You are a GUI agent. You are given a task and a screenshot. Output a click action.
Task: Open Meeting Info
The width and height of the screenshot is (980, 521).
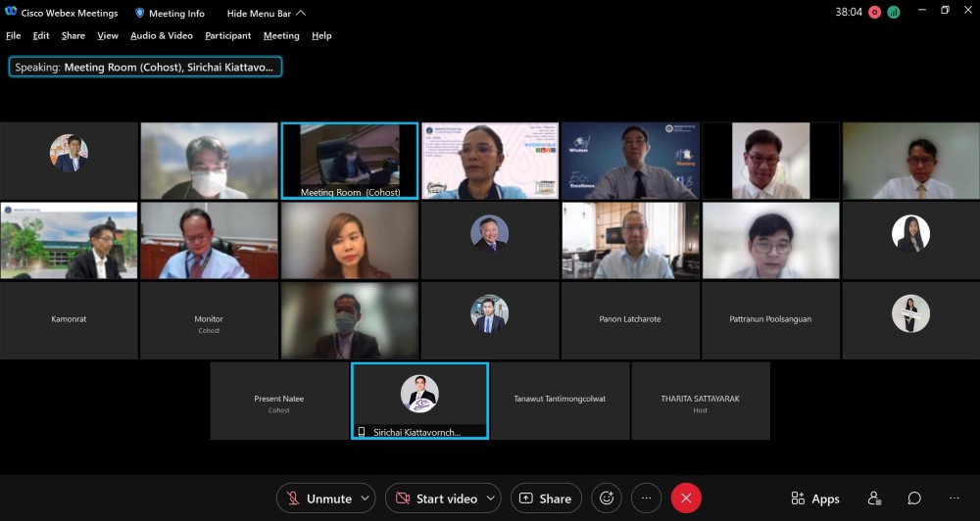pyautogui.click(x=169, y=13)
